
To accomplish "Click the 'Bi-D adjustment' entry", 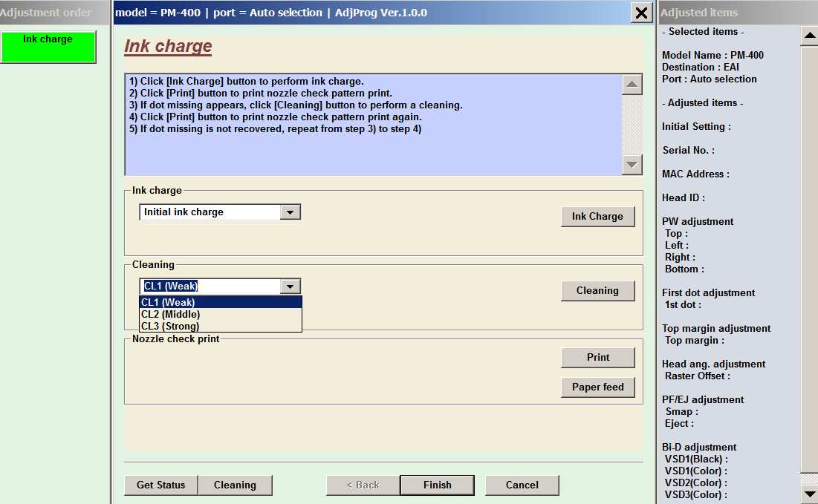I will click(699, 447).
